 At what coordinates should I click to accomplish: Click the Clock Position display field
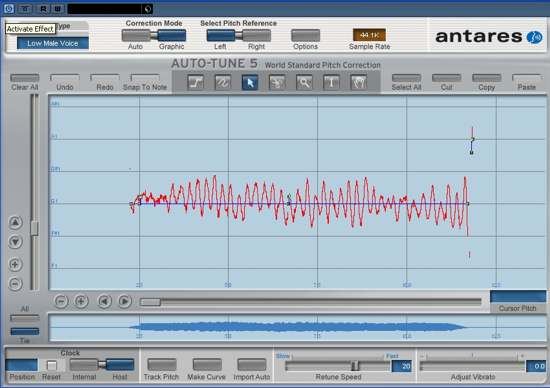[x=21, y=365]
